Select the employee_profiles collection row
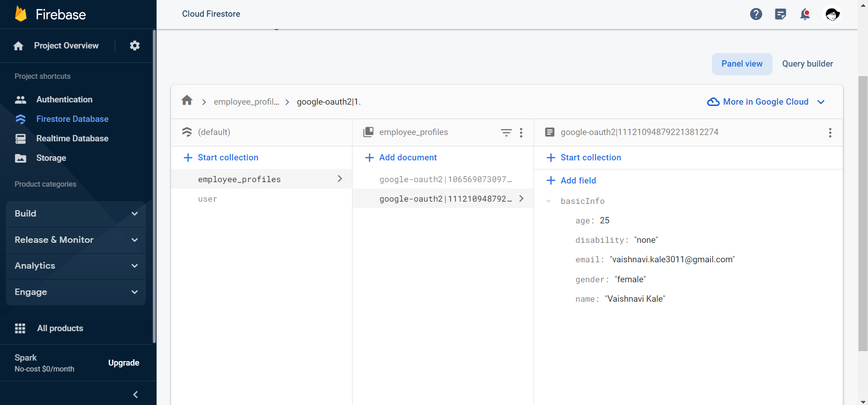This screenshot has height=405, width=868. tap(262, 179)
